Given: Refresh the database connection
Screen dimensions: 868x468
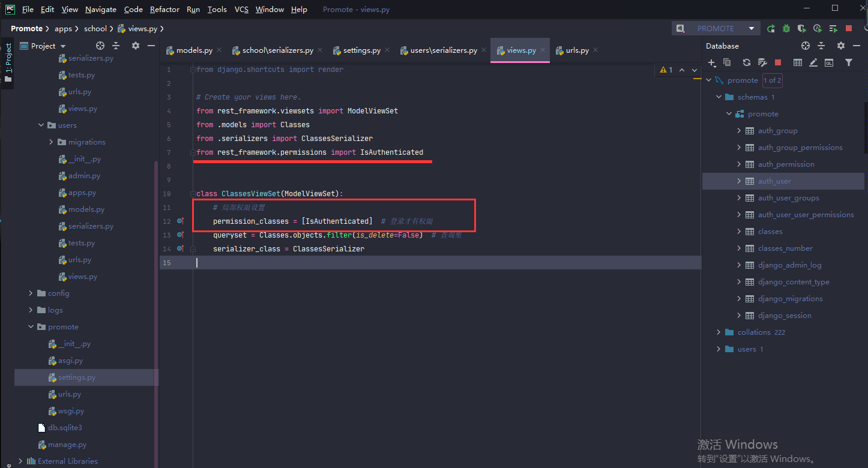Looking at the screenshot, I should 747,62.
